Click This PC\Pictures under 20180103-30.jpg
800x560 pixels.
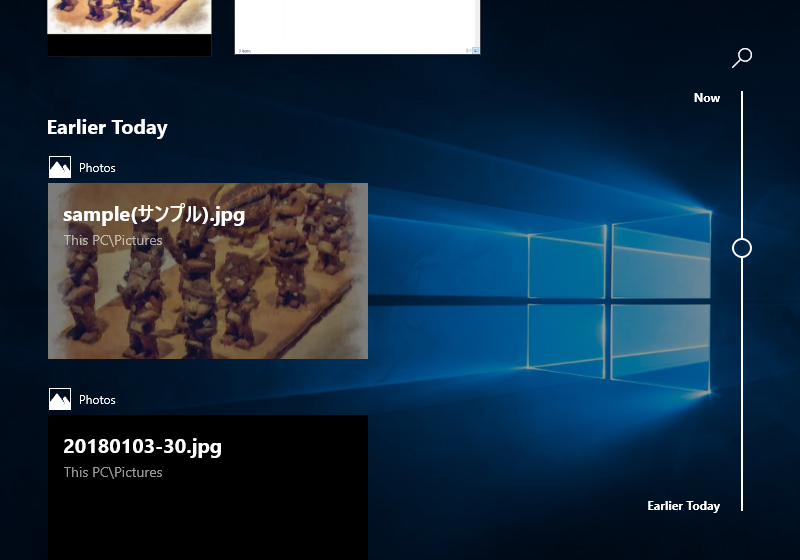click(x=113, y=472)
